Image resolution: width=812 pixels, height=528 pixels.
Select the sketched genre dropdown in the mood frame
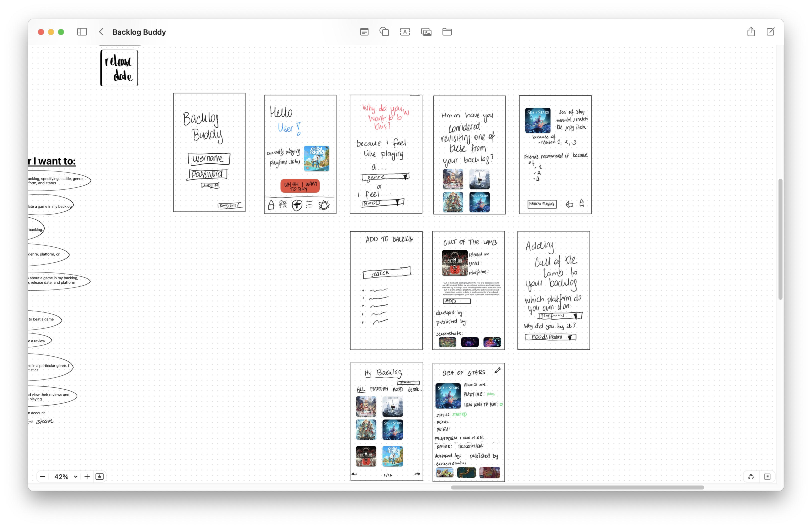[385, 177]
